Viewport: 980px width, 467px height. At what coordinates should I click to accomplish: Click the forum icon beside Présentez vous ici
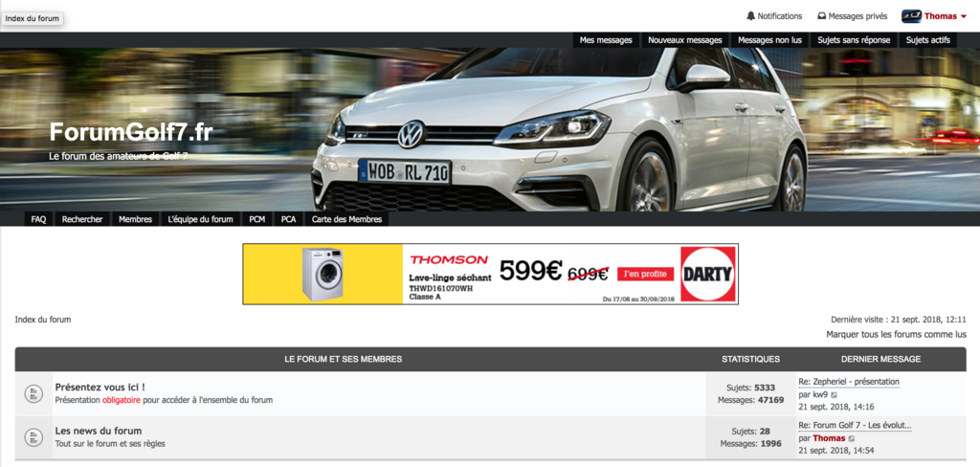click(33, 394)
